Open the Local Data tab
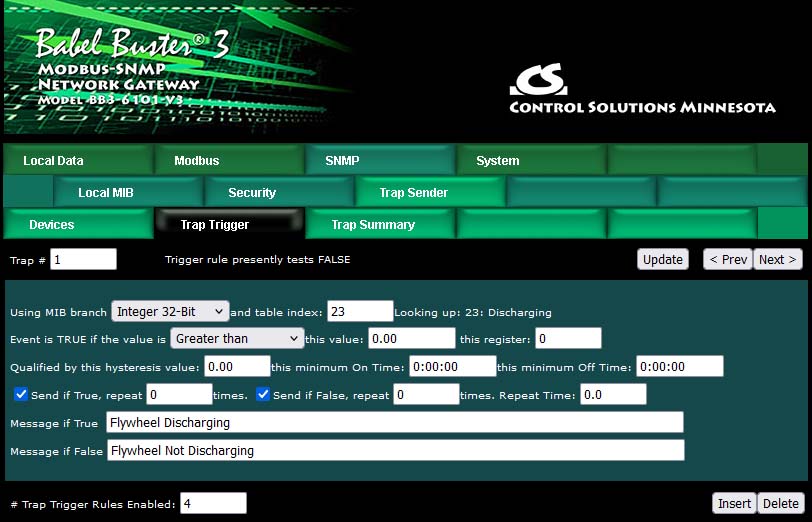This screenshot has width=812, height=522. 54,160
